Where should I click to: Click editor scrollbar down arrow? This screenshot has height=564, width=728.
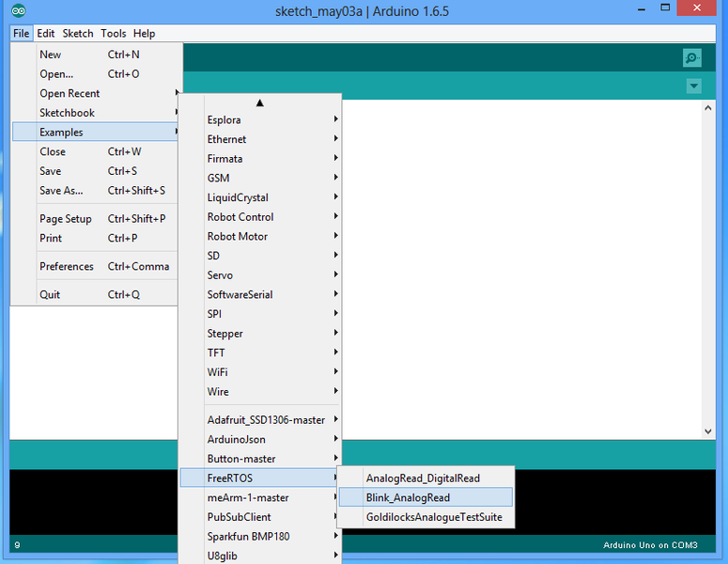point(707,431)
